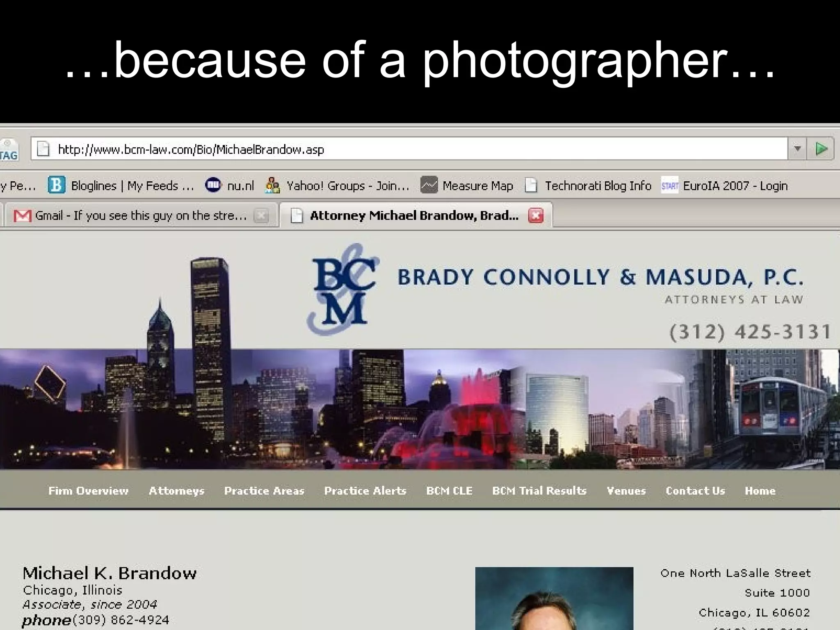
Task: Click the TAG toolbar icon
Action: 9,150
